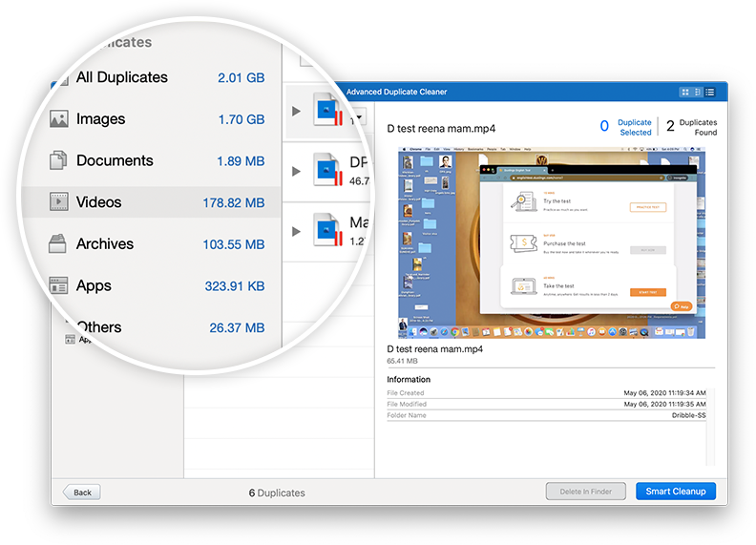Switch to column view icon

(x=697, y=93)
